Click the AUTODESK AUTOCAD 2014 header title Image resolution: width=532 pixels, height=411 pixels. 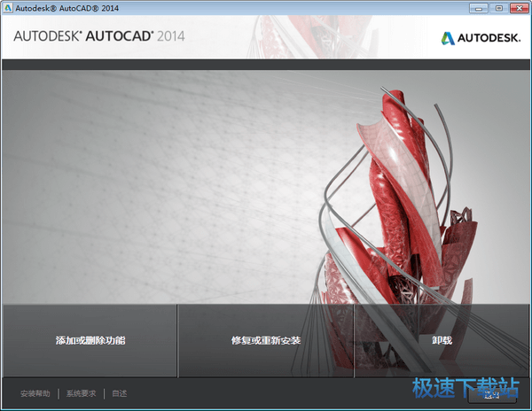pos(99,36)
